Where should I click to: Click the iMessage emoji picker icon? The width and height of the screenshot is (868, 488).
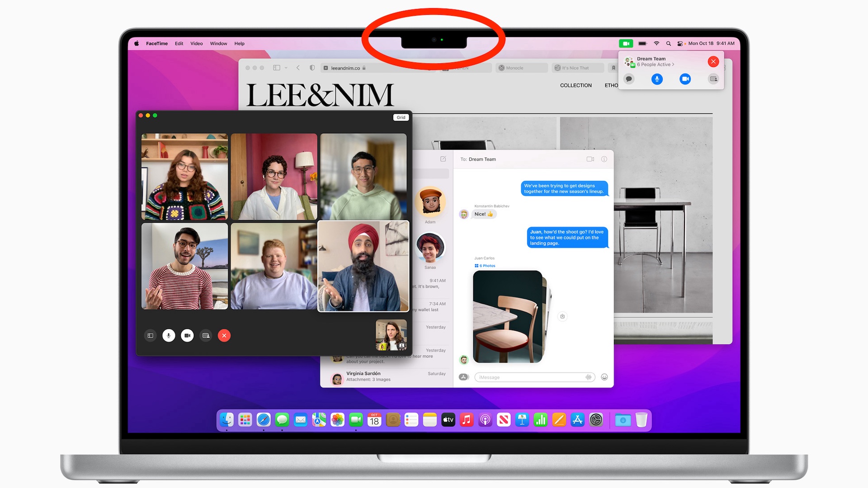coord(604,377)
